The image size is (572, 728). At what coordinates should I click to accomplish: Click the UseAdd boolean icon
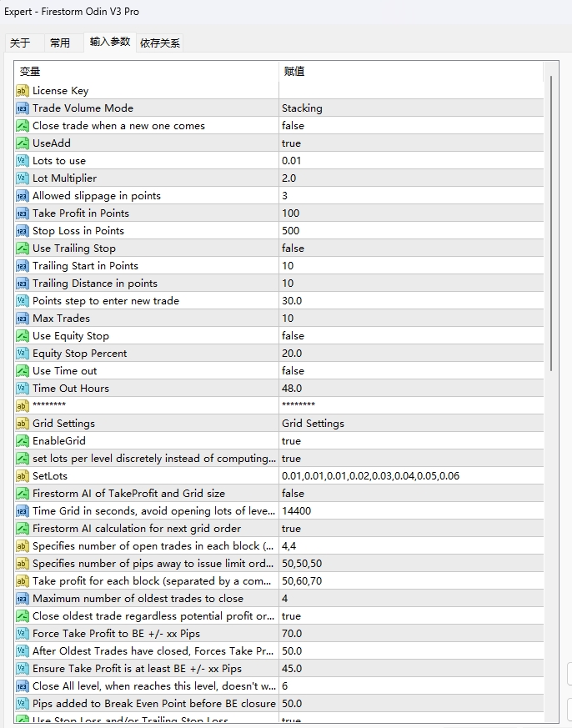click(23, 143)
